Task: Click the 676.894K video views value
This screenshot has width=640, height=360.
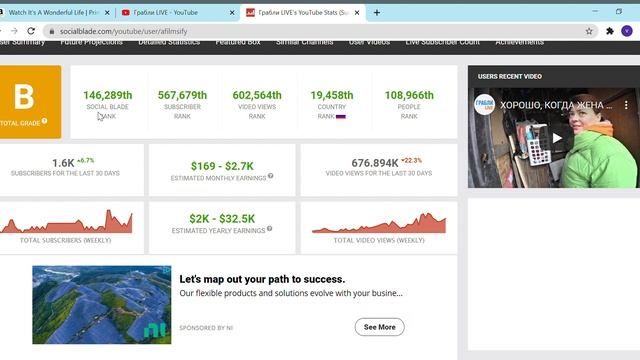Action: point(375,163)
